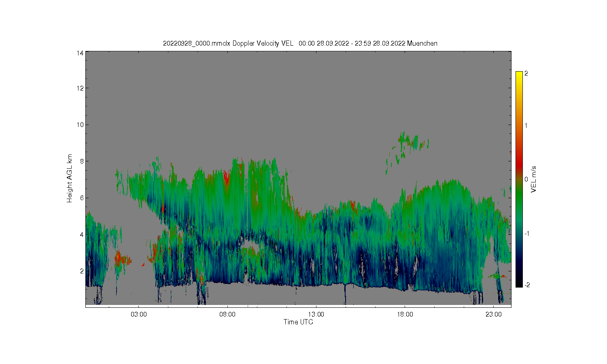
Task: Click the height-axis tick label 2
Action: tap(82, 271)
